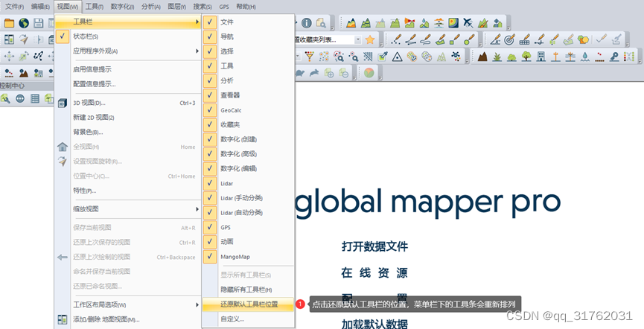The width and height of the screenshot is (644, 329).
Task: Open the 编辑(E) menu
Action: 40,7
